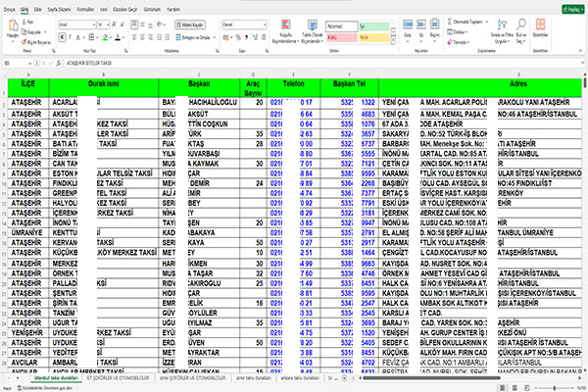The image size is (588, 392).
Task: Open fill color dropdown arrow
Action: tap(111, 37)
